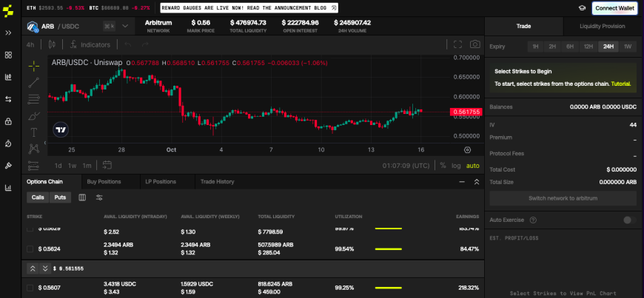The height and width of the screenshot is (298, 644).
Task: Open chart settings gear icon
Action: (x=467, y=150)
